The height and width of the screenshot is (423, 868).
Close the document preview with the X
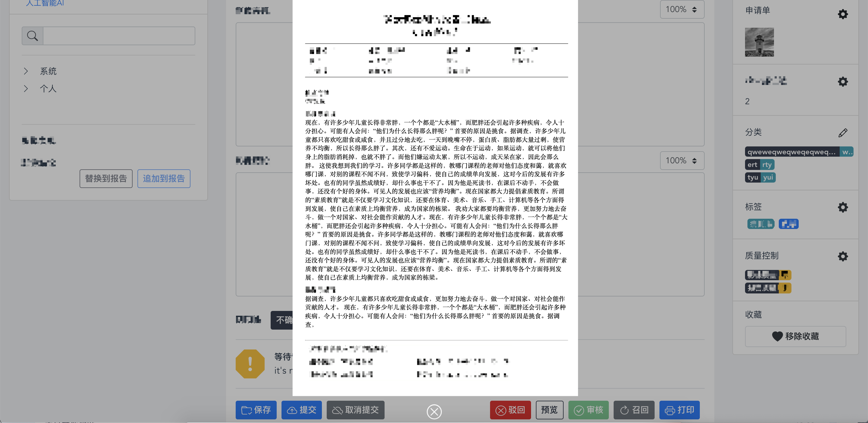[434, 412]
